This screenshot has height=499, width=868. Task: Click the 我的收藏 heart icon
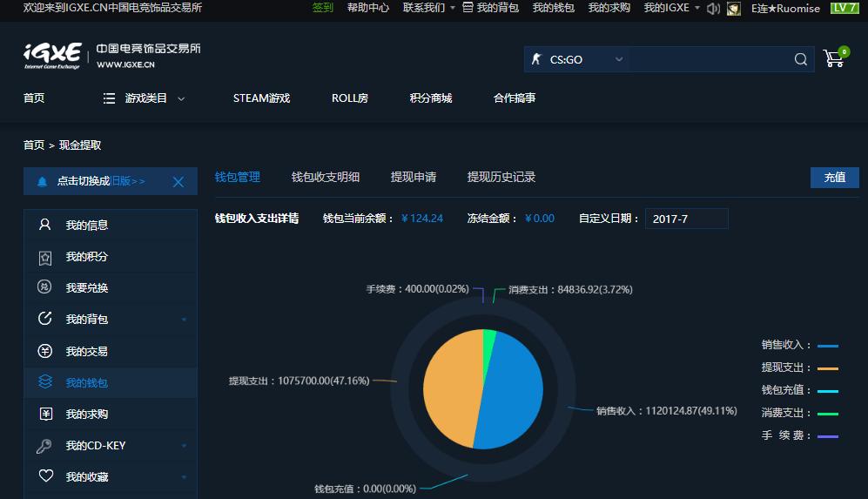click(45, 476)
